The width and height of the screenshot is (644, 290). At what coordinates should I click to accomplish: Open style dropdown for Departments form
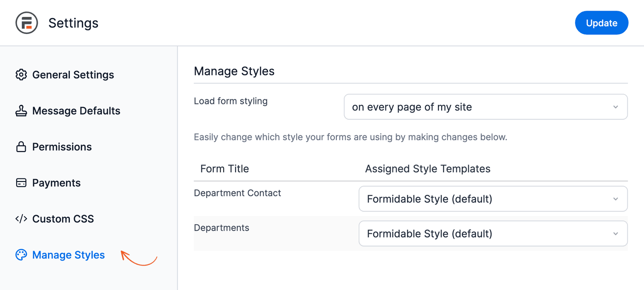pos(493,233)
